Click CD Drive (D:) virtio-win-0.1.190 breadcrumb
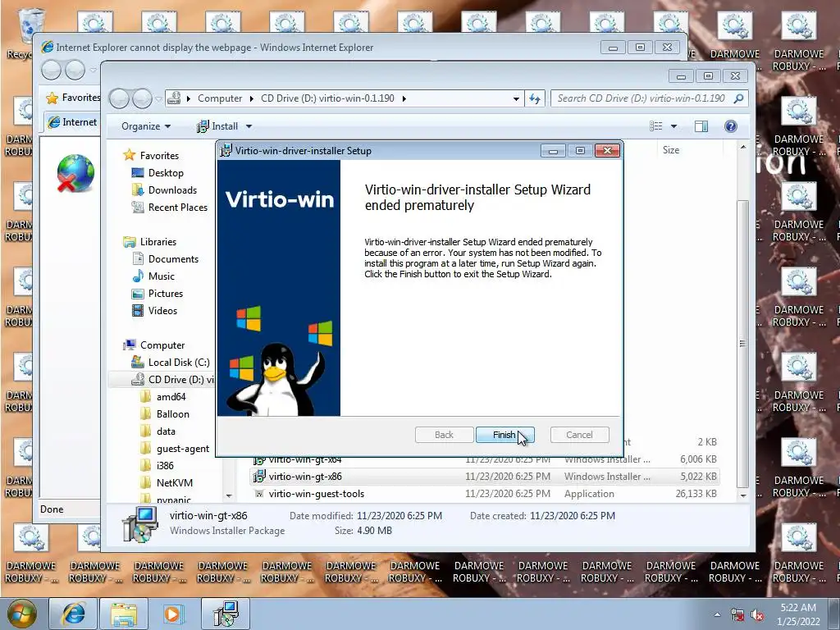 click(327, 98)
